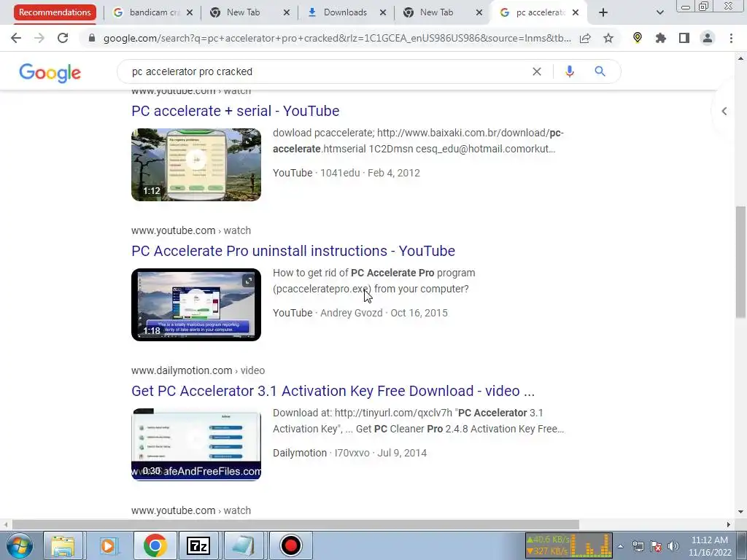The height and width of the screenshot is (560, 747).
Task: Clear the Google search box text
Action: click(x=537, y=71)
